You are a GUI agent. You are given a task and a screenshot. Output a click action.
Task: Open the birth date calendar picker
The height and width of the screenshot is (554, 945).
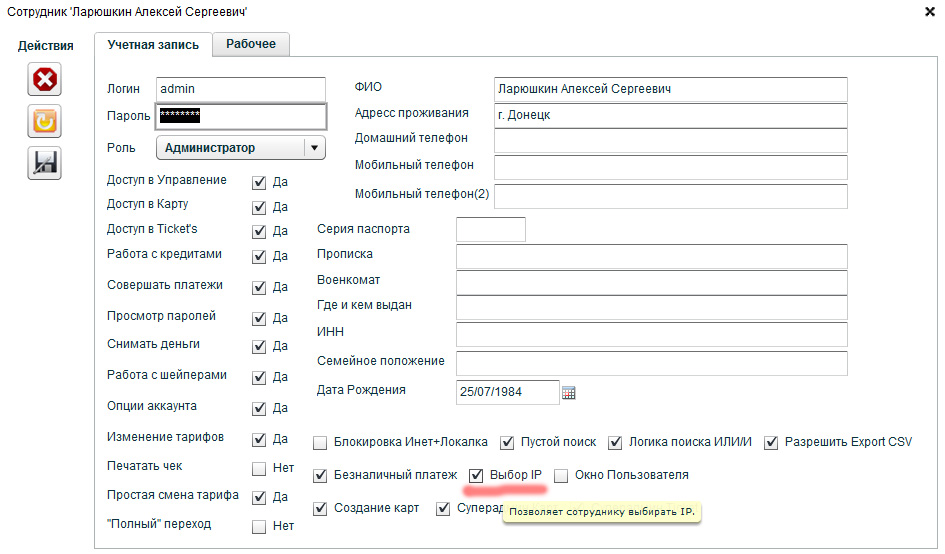coord(569,393)
